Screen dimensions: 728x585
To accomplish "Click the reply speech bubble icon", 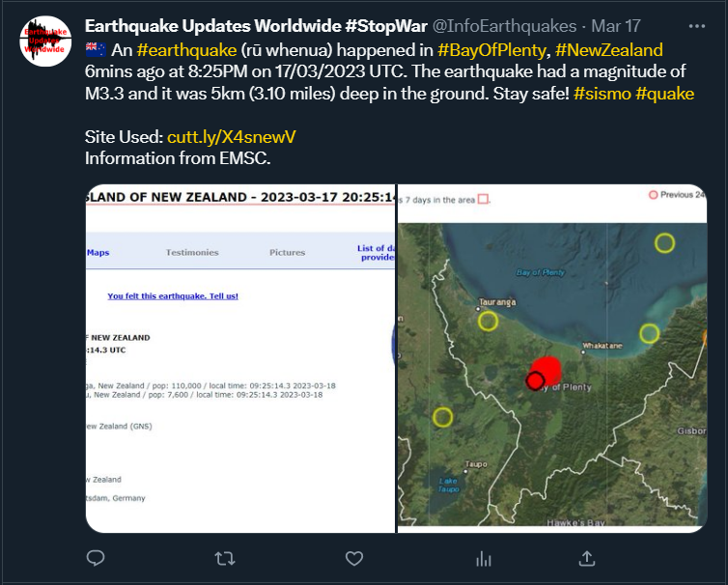I will tap(95, 558).
